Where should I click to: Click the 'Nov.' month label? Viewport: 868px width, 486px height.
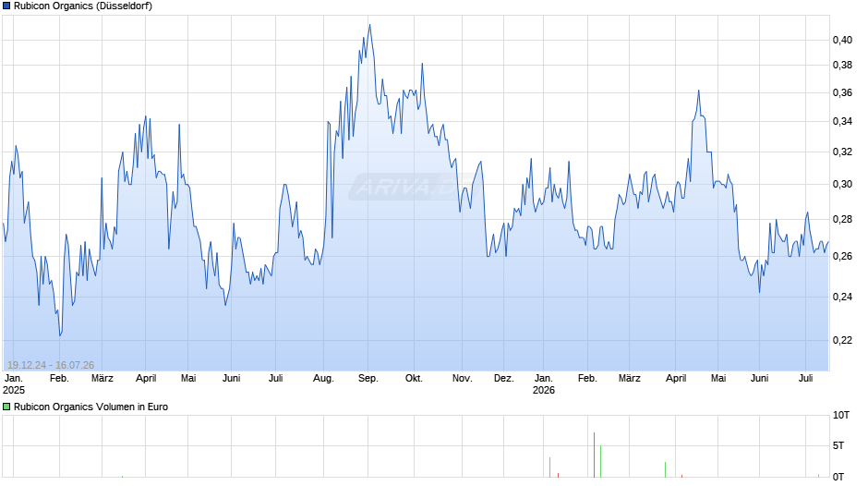pyautogui.click(x=463, y=379)
